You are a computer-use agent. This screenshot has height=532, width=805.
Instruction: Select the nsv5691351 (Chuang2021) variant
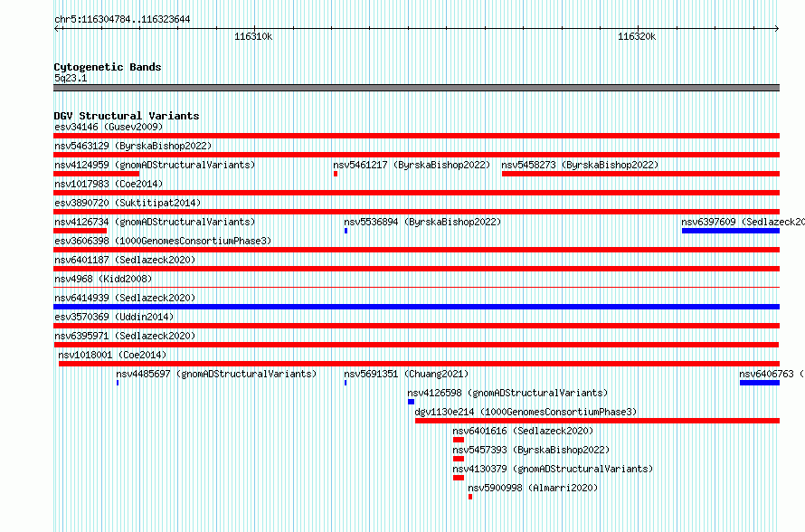406,374
